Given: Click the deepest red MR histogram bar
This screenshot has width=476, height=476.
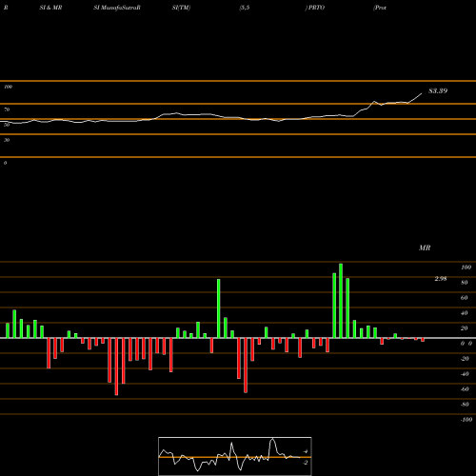Looking at the screenshot, I should point(116,367).
